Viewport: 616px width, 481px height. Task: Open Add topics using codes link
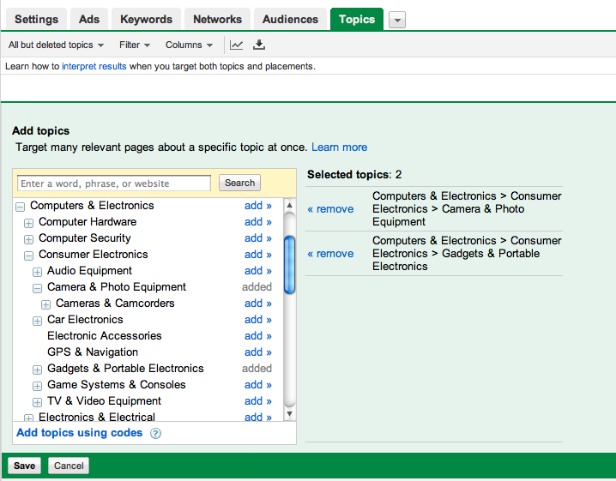point(79,432)
